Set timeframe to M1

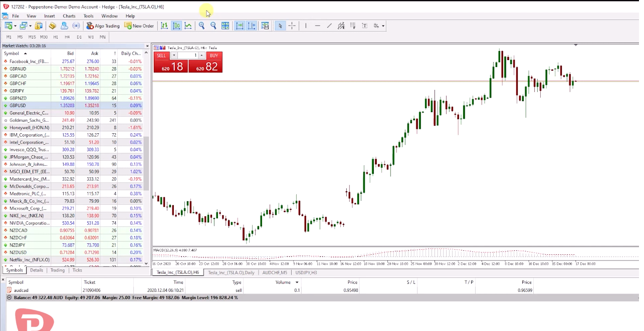[x=9, y=37]
